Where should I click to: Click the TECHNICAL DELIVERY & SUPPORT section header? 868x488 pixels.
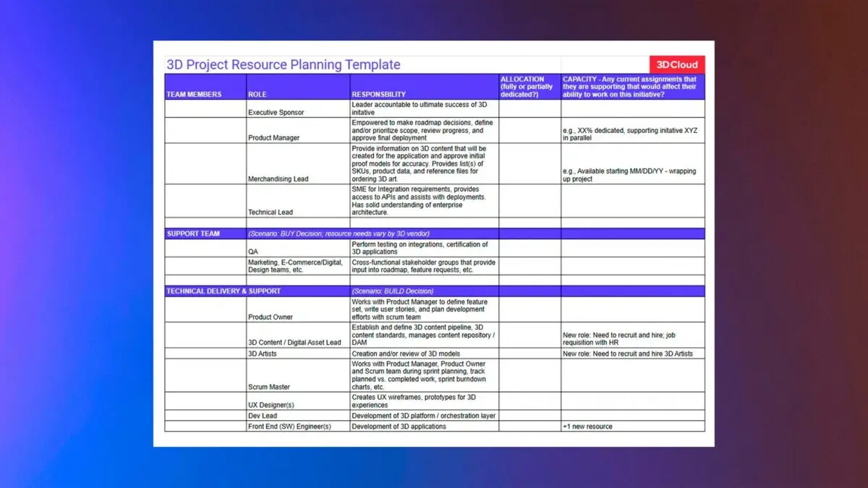pyautogui.click(x=224, y=291)
